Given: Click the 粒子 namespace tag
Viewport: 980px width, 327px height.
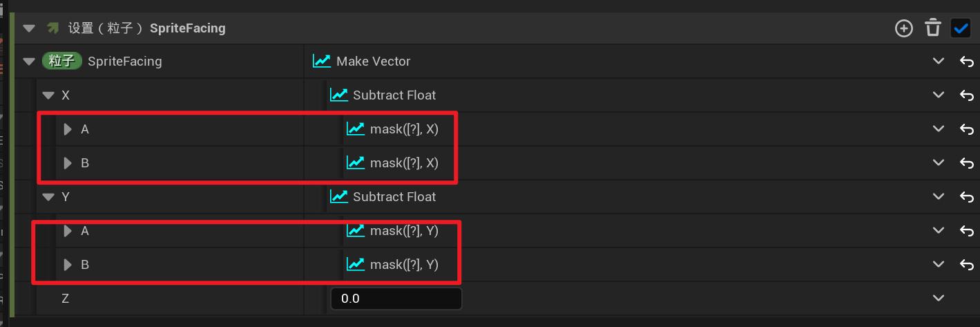Looking at the screenshot, I should pos(62,62).
